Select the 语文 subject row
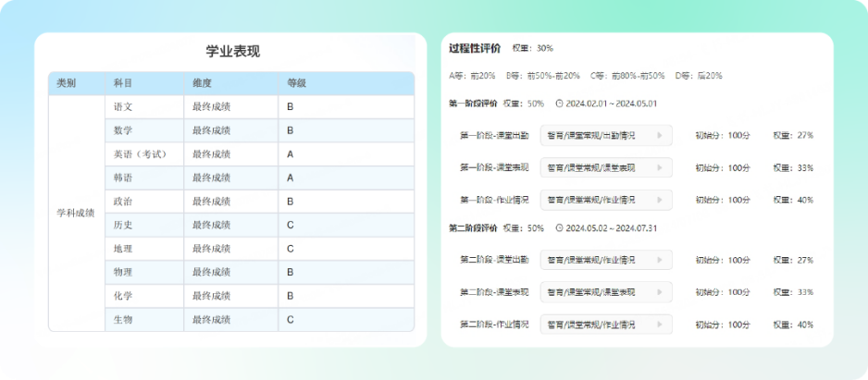Image resolution: width=868 pixels, height=380 pixels. tap(123, 107)
